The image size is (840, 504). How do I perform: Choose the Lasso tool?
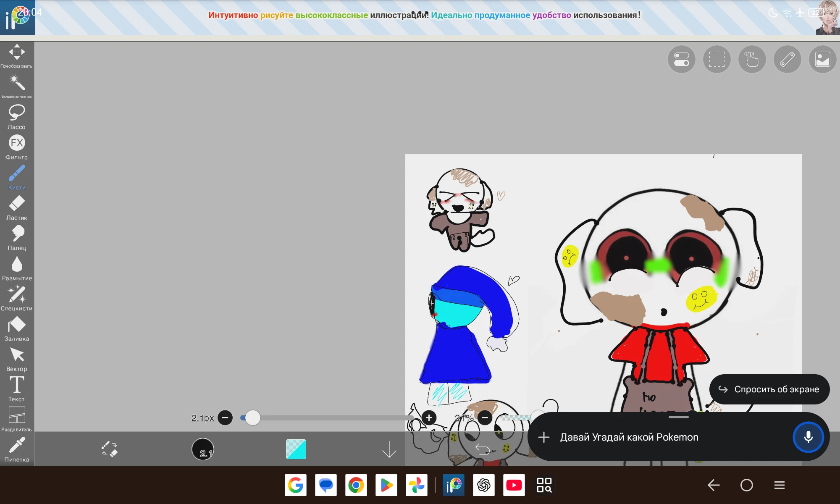tap(17, 115)
